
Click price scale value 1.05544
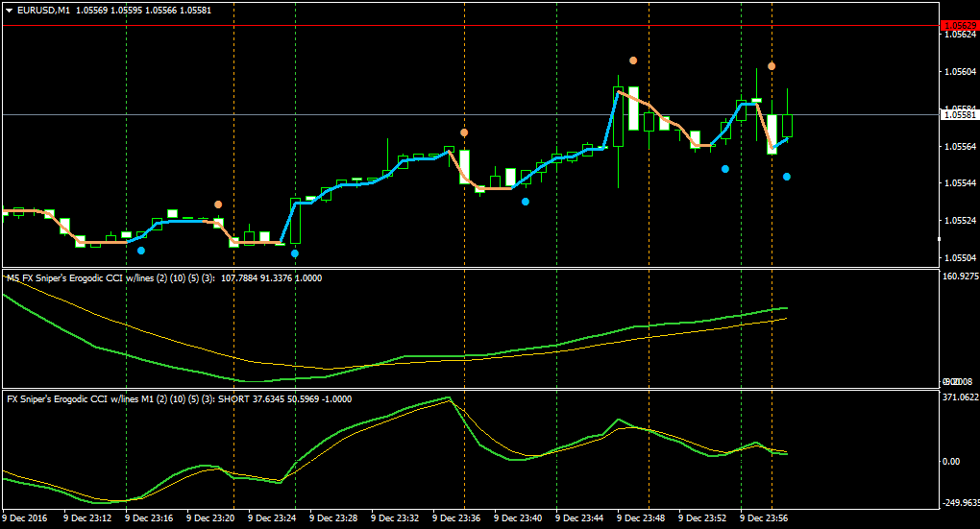click(960, 183)
